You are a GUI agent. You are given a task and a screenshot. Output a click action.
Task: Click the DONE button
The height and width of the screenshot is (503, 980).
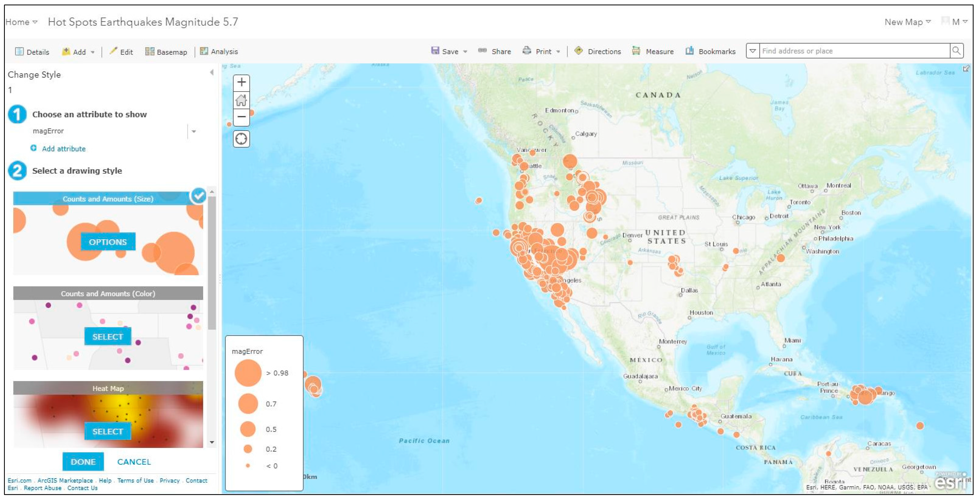click(x=83, y=462)
